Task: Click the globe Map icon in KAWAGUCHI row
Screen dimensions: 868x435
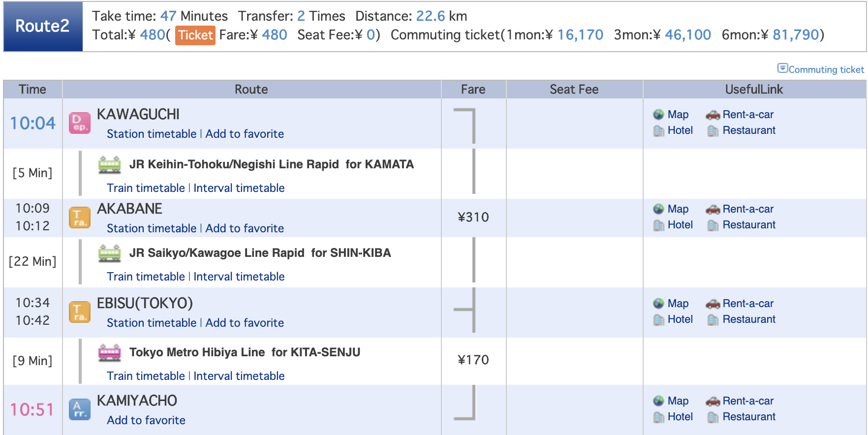Action: click(659, 115)
